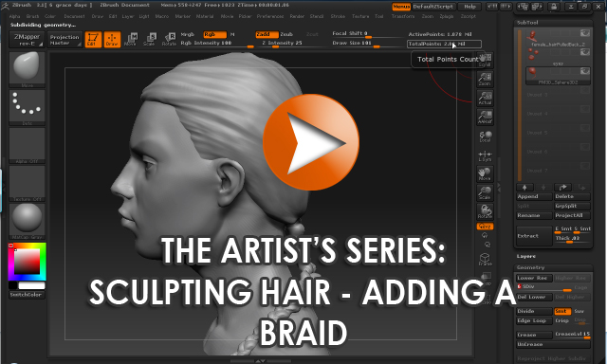
Task: Click the Scroll canvas icon on right shelf
Action: (485, 60)
